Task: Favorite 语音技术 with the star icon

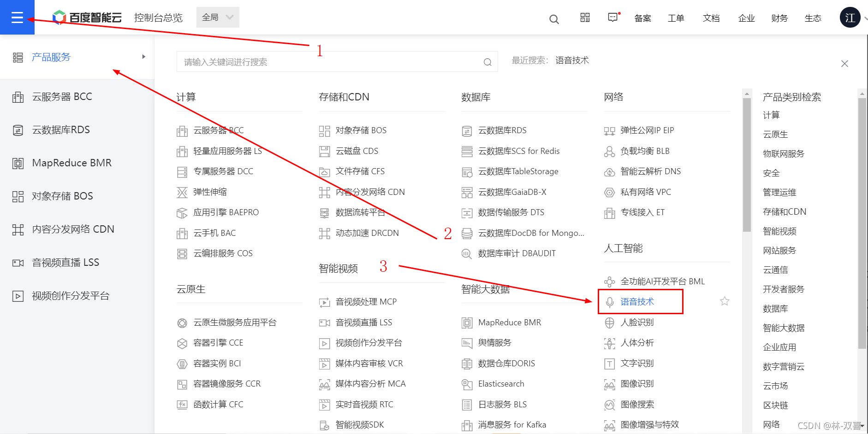Action: click(x=725, y=301)
